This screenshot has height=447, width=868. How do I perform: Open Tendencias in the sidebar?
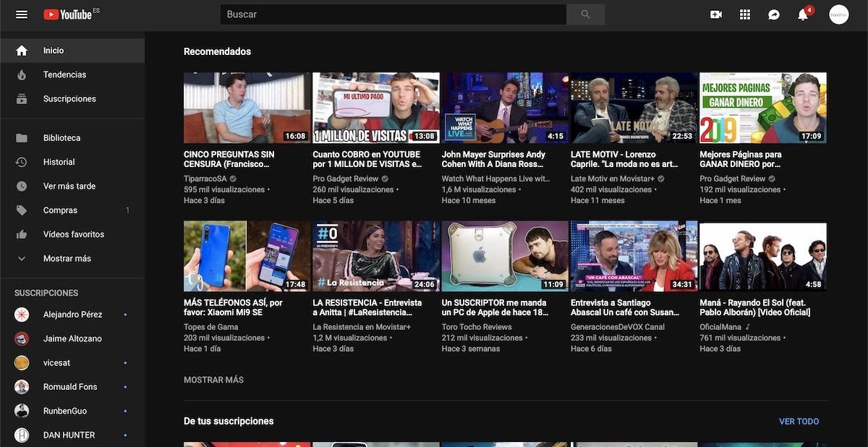pos(72,74)
